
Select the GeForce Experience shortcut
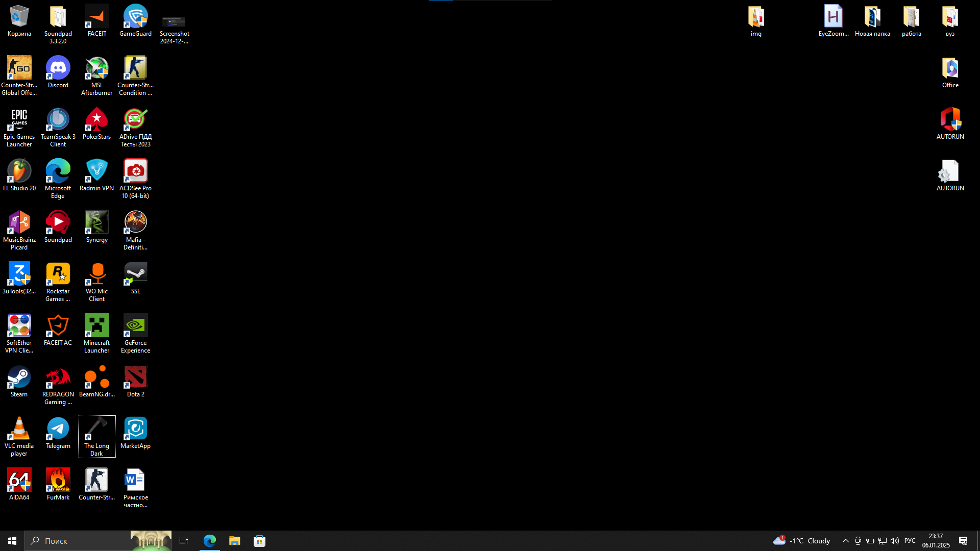[x=136, y=327]
